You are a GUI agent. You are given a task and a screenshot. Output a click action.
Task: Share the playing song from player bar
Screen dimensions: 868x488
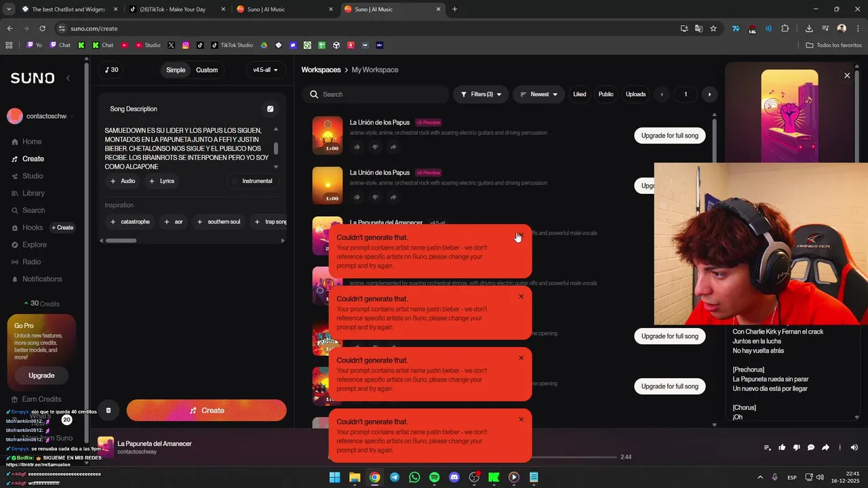coord(825,447)
